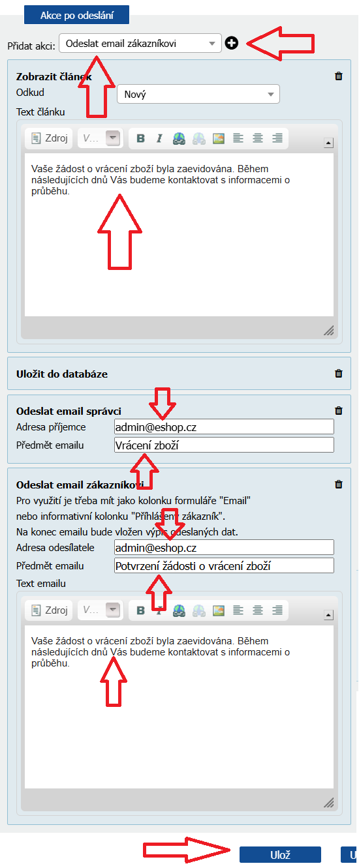Collapse toolbar of Text článku editor
This screenshot has width=359, height=868.
coord(328,143)
